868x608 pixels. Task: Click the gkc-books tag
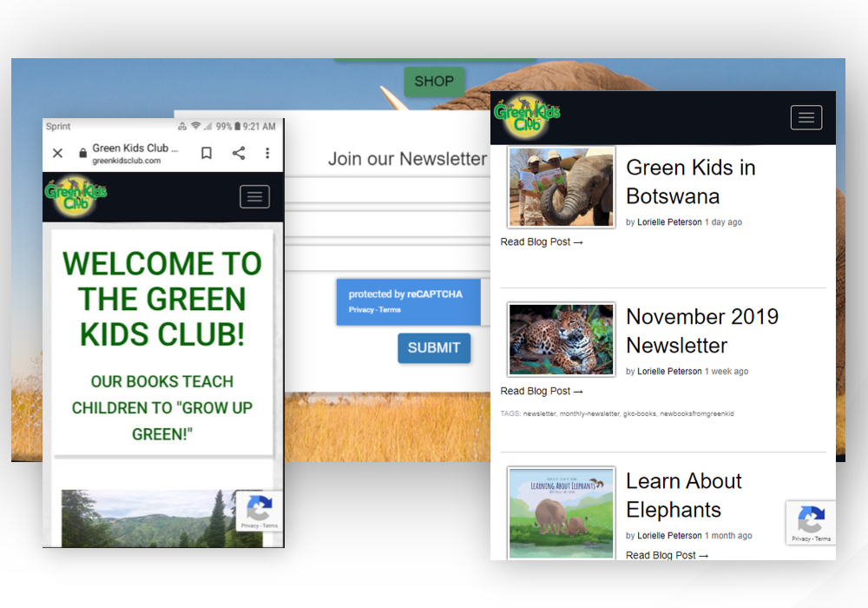click(640, 413)
